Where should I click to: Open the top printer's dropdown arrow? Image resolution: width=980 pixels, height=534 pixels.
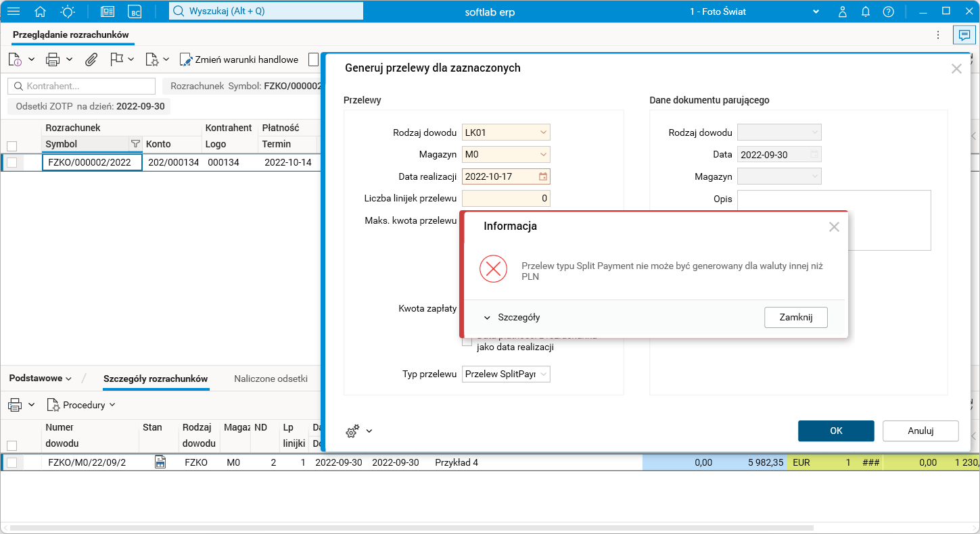tap(69, 59)
